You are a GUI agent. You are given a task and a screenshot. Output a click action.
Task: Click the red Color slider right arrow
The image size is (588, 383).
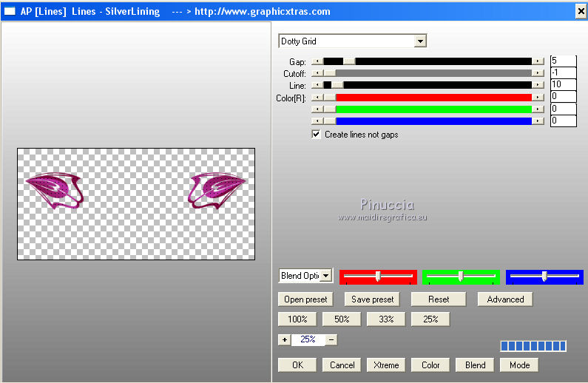(x=538, y=98)
